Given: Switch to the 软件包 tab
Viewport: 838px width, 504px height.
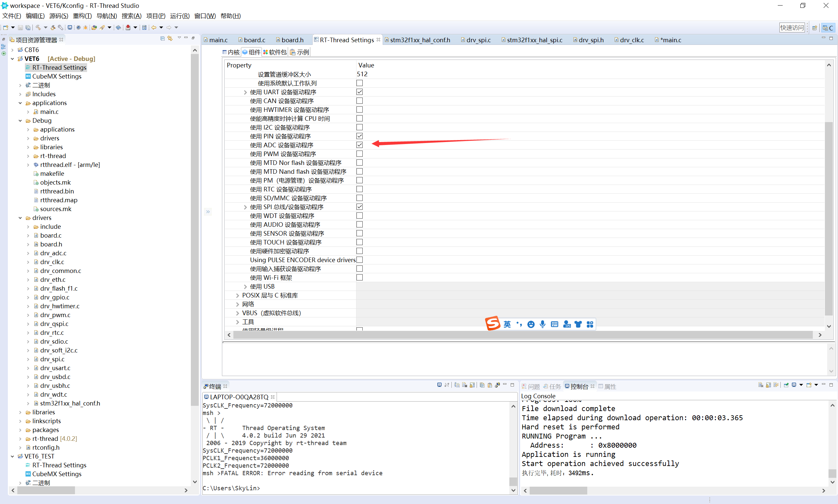Looking at the screenshot, I should 275,52.
